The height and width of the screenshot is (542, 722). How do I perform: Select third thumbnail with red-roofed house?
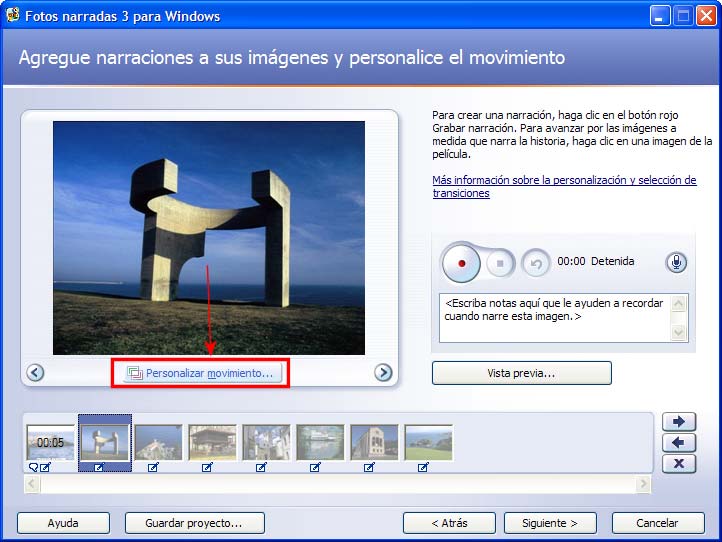[158, 443]
